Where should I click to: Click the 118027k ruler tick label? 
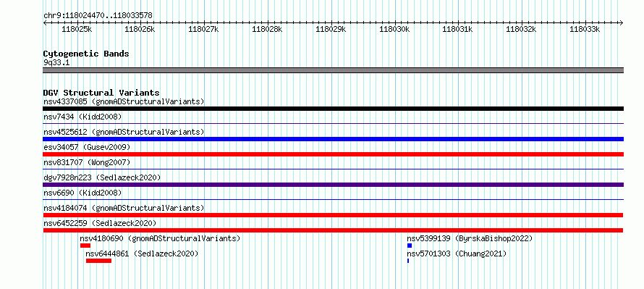tap(203, 29)
